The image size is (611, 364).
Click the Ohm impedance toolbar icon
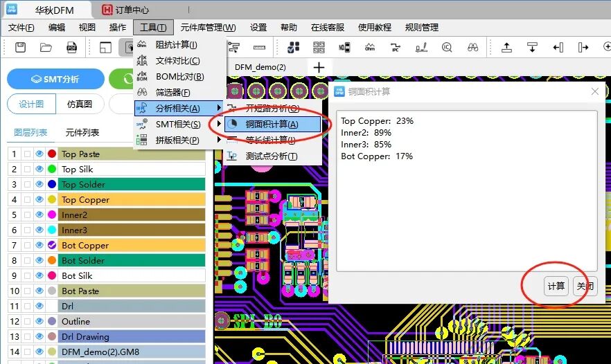tap(370, 47)
